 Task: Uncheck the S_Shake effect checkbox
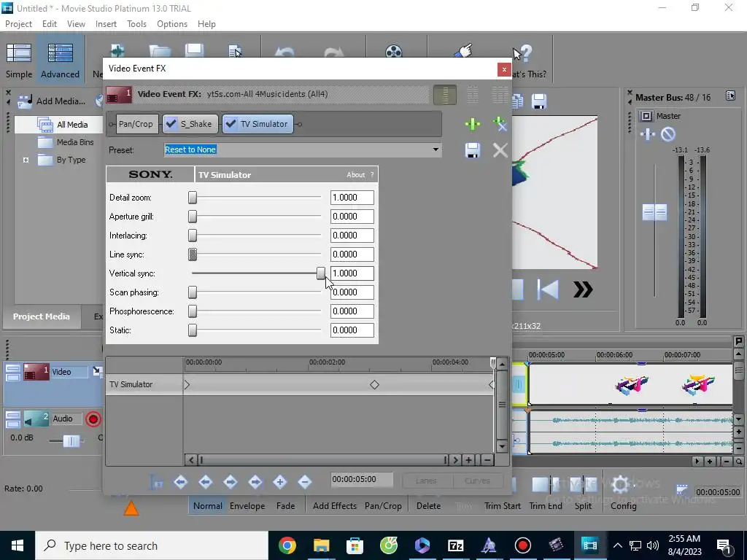[x=171, y=124]
